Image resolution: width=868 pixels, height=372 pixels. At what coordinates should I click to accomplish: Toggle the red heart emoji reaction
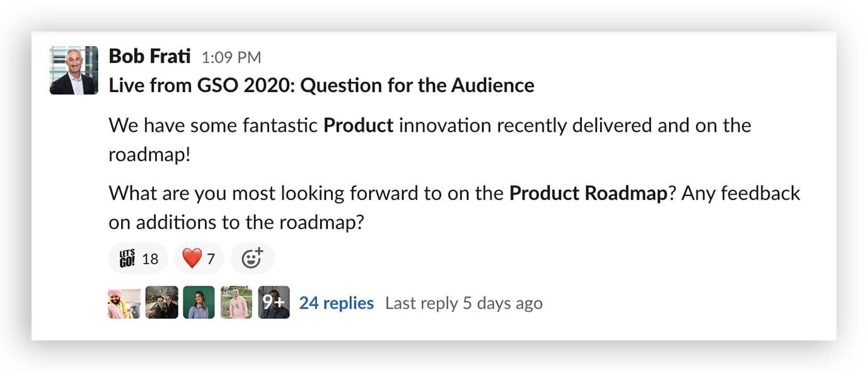click(x=199, y=259)
